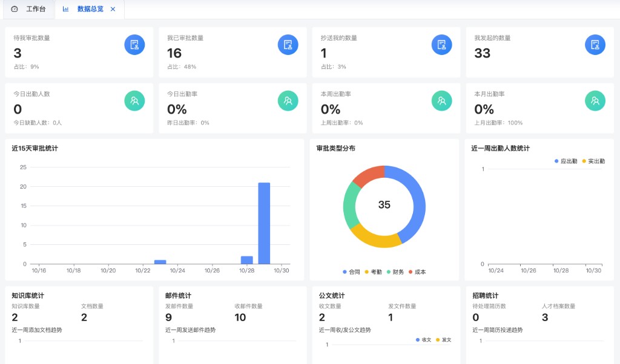The image size is (620, 364).
Task: Close the 数据总览 tab
Action: (x=113, y=9)
